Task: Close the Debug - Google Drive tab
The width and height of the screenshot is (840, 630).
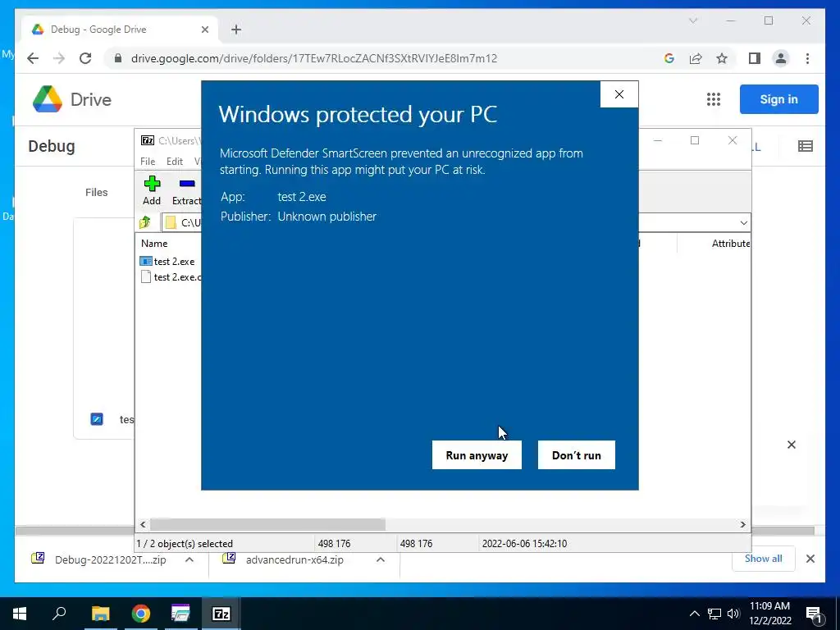Action: coord(204,30)
